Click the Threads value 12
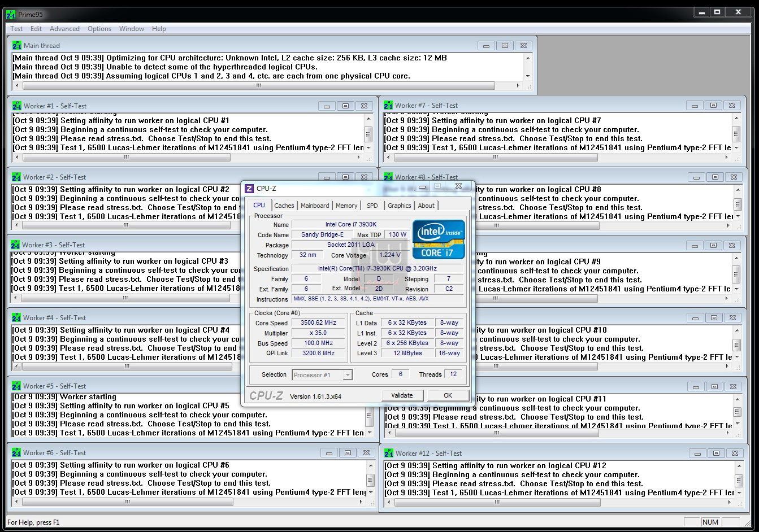Viewport: 759px width, 532px height. tap(453, 374)
